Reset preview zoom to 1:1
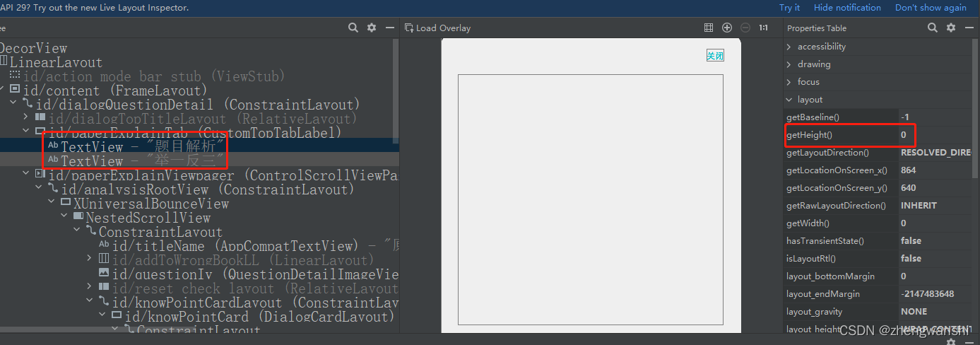This screenshot has width=980, height=345. tap(764, 28)
